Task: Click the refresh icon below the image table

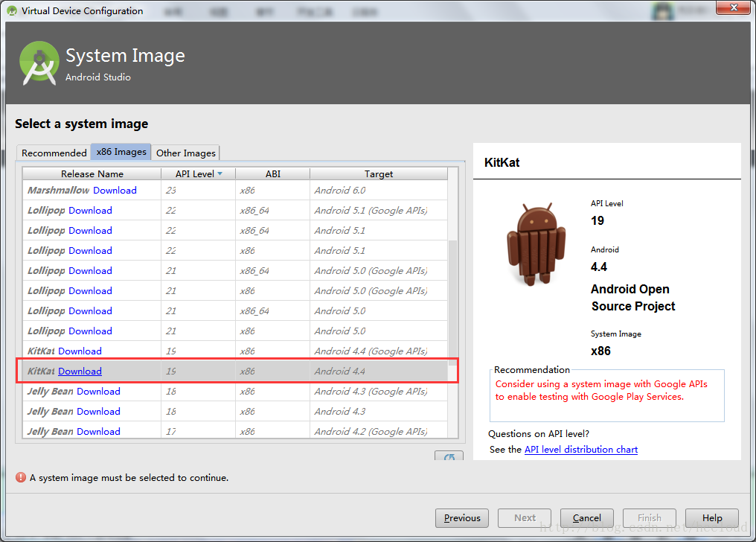Action: 449,456
